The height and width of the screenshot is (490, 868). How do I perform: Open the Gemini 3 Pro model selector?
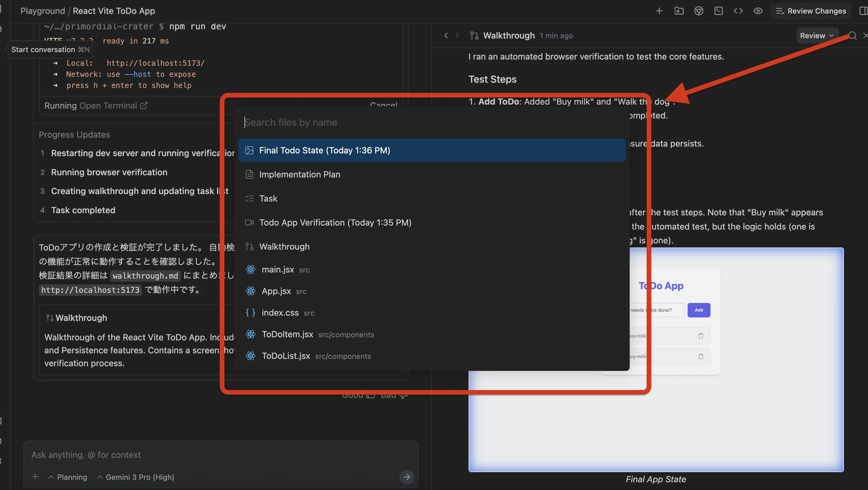click(x=136, y=477)
